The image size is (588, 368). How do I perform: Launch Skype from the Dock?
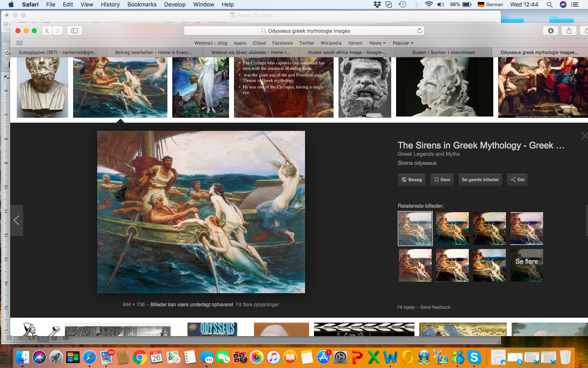tap(474, 357)
